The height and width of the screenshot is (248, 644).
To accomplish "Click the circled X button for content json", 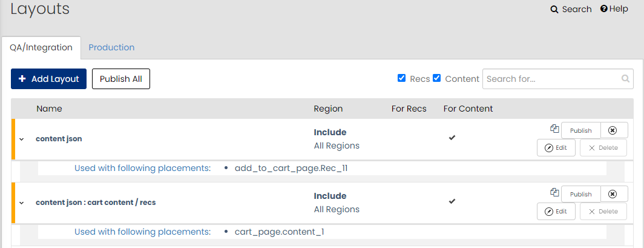I will (613, 130).
